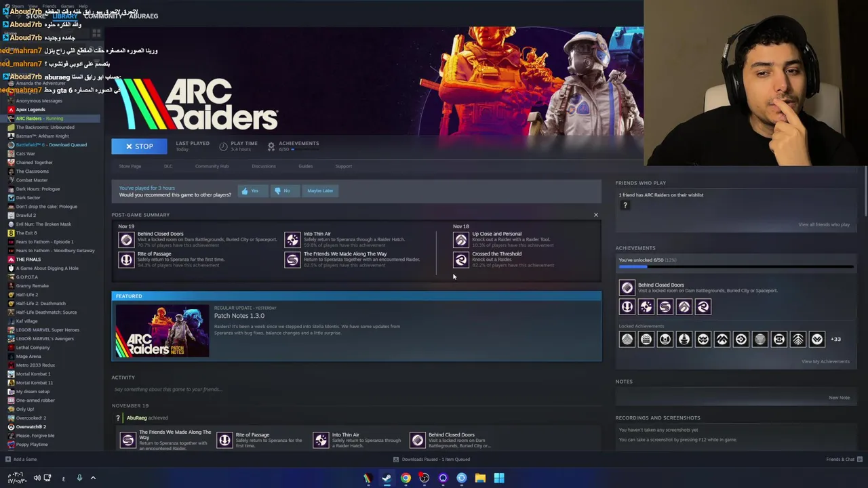
Task: Open File Explorer folder icon in taskbar
Action: coord(480,479)
